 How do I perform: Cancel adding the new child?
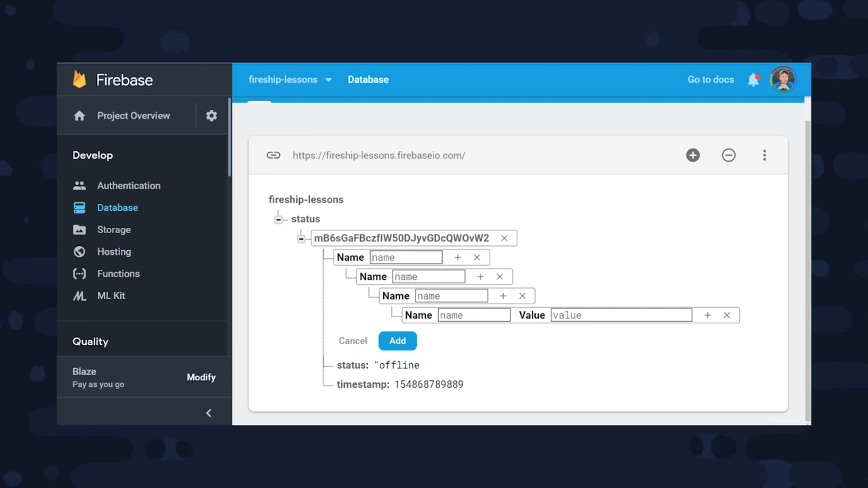pyautogui.click(x=353, y=341)
